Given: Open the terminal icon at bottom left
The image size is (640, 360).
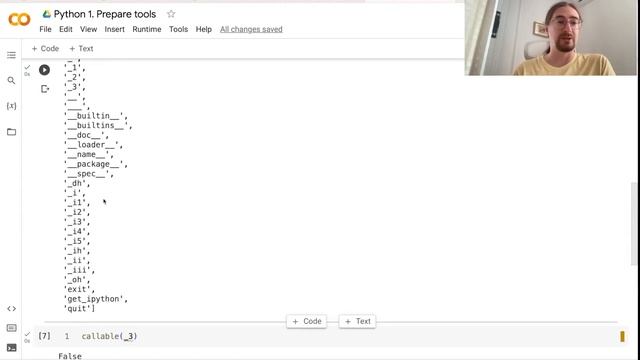Looking at the screenshot, I should (11, 348).
